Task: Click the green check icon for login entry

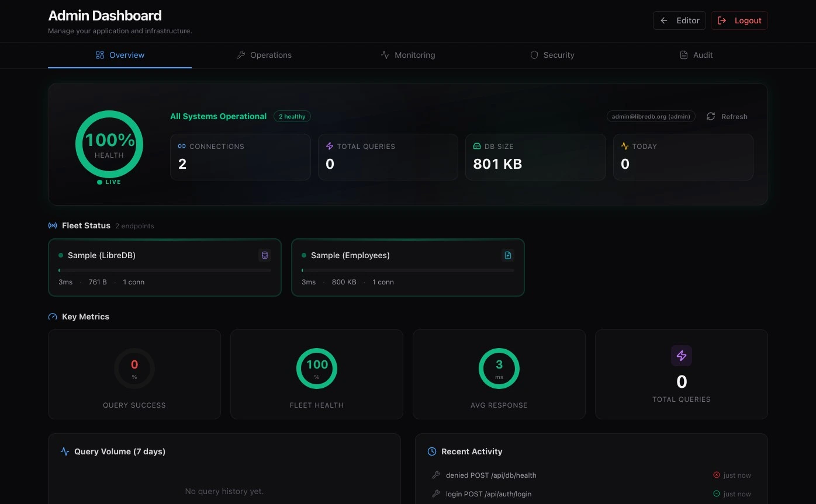Action: tap(717, 494)
